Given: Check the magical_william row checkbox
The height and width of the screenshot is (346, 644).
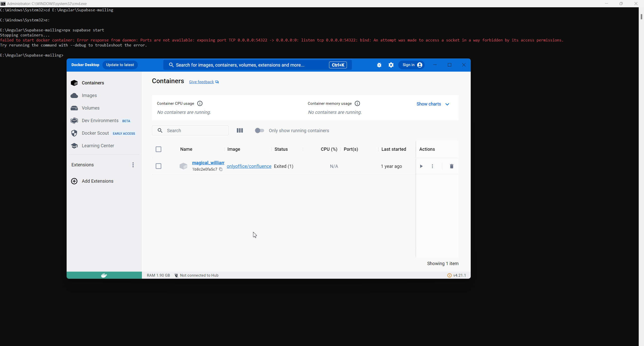Looking at the screenshot, I should (x=158, y=166).
